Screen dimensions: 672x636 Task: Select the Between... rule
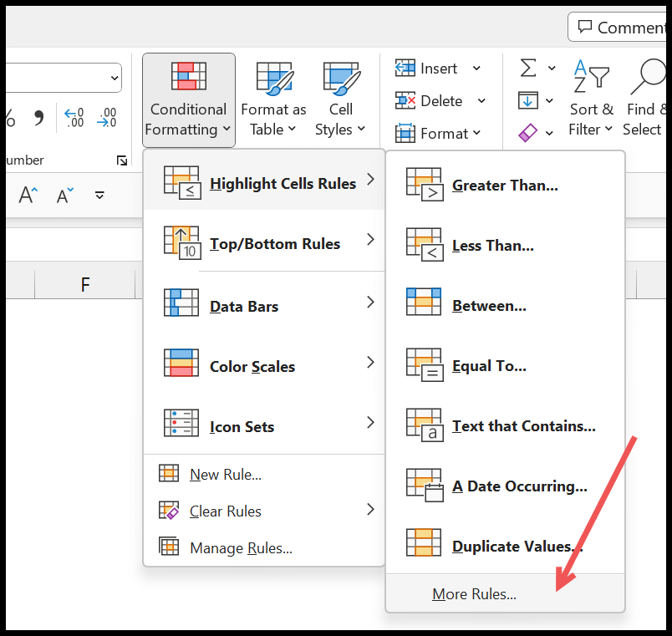[506, 305]
